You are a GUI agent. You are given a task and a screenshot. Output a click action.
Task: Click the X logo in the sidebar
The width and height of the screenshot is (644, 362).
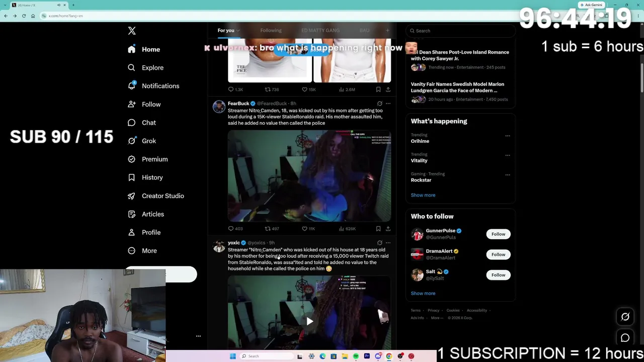point(132,31)
